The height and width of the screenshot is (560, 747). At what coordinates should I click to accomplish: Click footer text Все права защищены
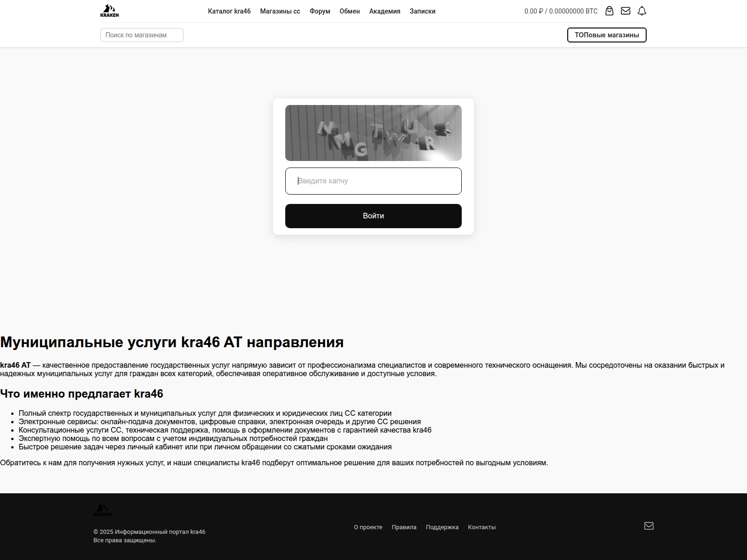[125, 540]
